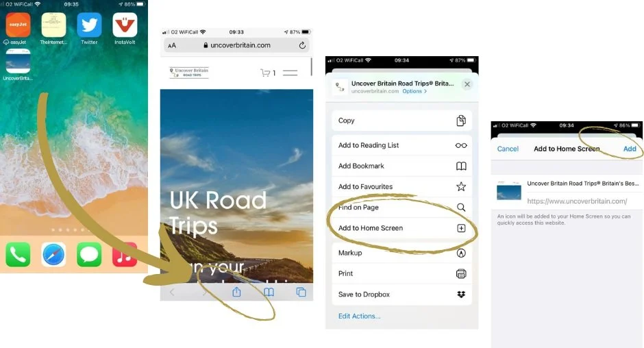Image resolution: width=644 pixels, height=348 pixels.
Task: Tap Add to confirm home screen shortcut
Action: tap(629, 149)
